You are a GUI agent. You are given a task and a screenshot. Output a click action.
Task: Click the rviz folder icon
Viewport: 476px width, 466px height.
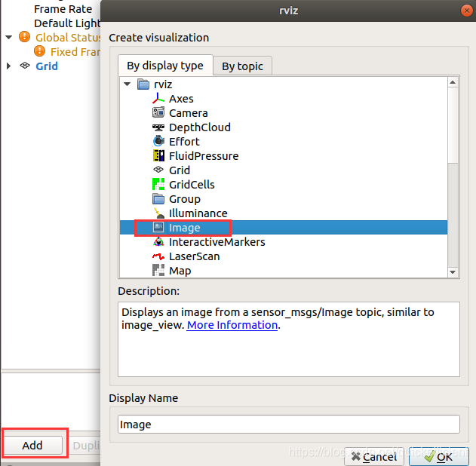(143, 84)
